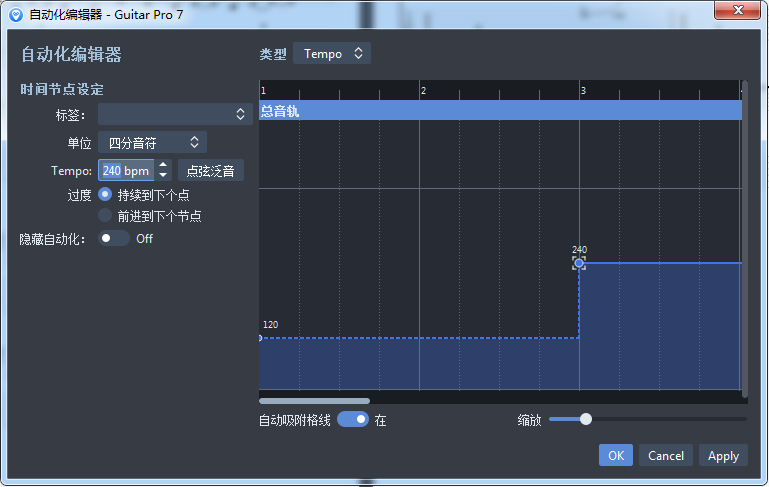
Task: Confirm changes with the OK button
Action: point(615,455)
